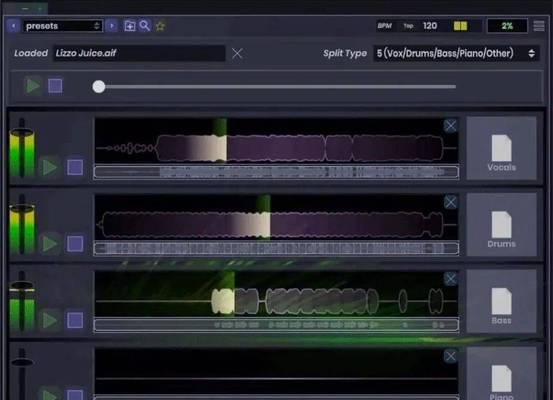Click the Bass stem file icon
The height and width of the screenshot is (400, 553).
coord(502,302)
